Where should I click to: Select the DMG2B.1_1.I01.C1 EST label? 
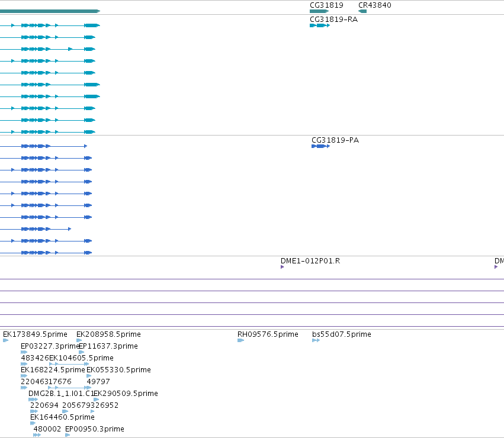tap(61, 394)
